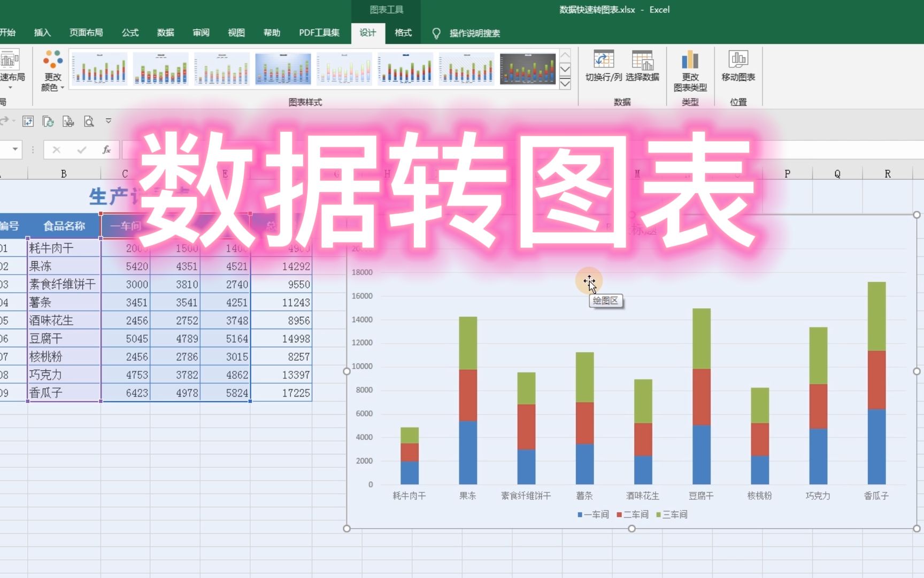The image size is (924, 578).
Task: Click the Quick Print icon in quick access toolbar
Action: [68, 121]
